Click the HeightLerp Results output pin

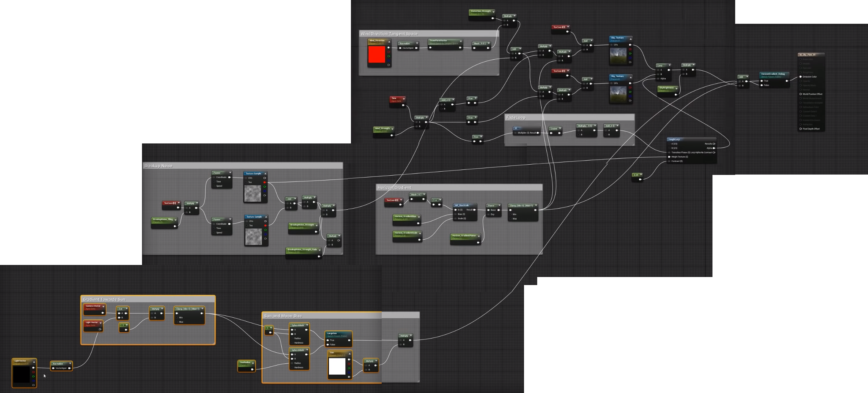point(714,144)
